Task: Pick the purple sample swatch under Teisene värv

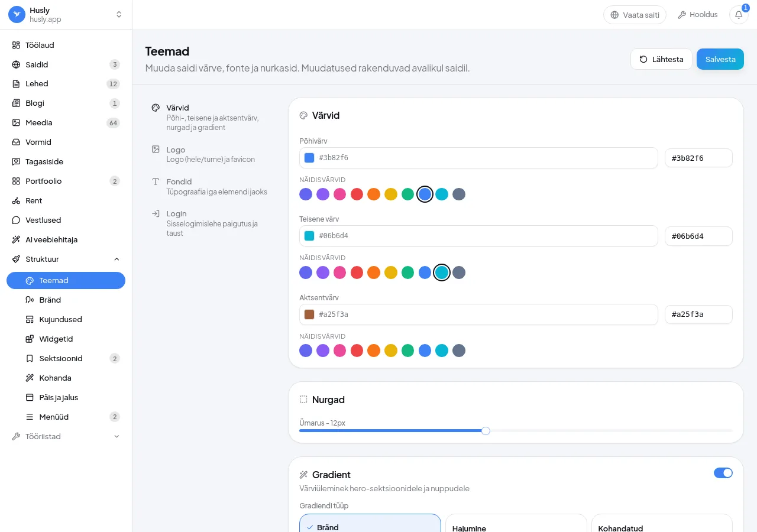Action: click(x=323, y=273)
